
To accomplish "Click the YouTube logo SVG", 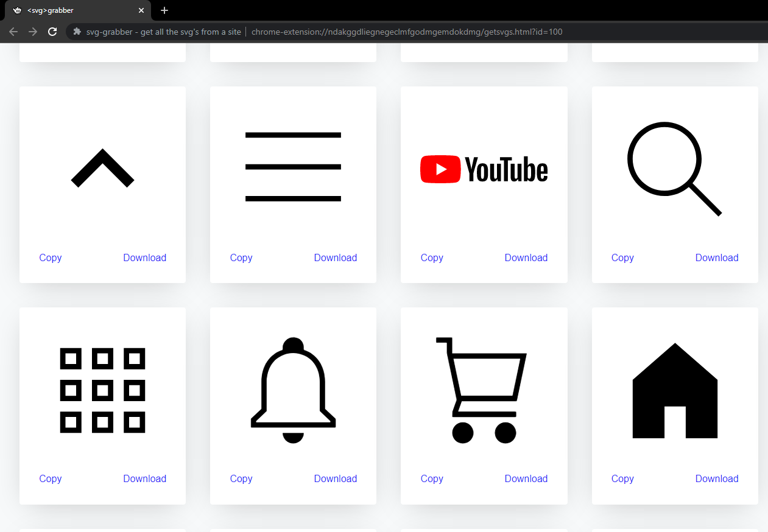I will tap(484, 169).
